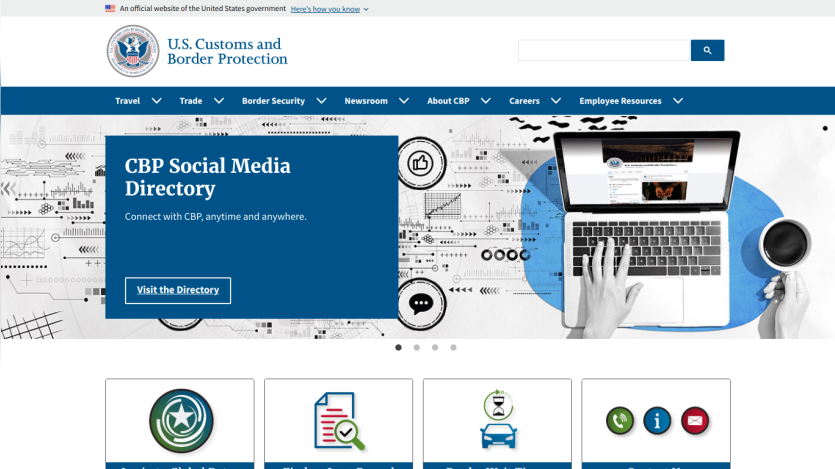835x469 pixels.
Task: Open the Global Entry star badge icon
Action: [x=181, y=421]
